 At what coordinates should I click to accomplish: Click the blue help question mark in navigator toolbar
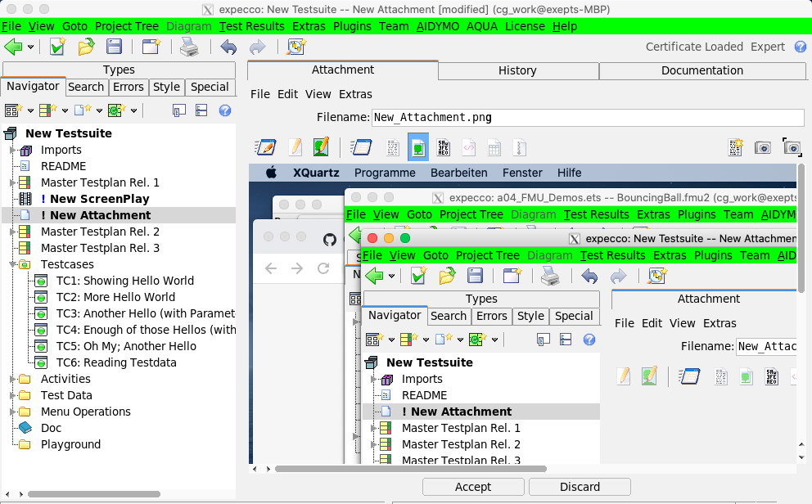click(225, 110)
